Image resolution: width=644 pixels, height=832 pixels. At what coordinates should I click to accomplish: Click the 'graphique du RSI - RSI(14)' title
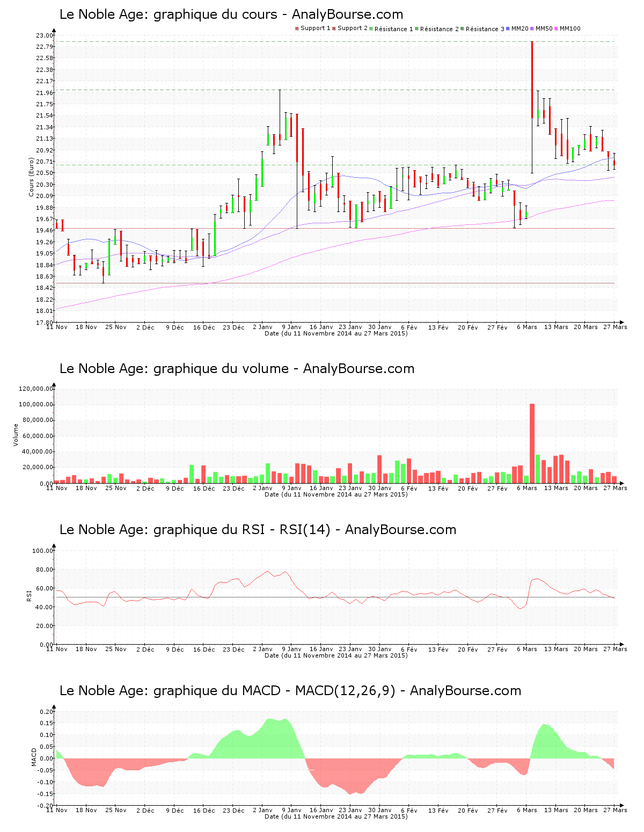pos(258,530)
